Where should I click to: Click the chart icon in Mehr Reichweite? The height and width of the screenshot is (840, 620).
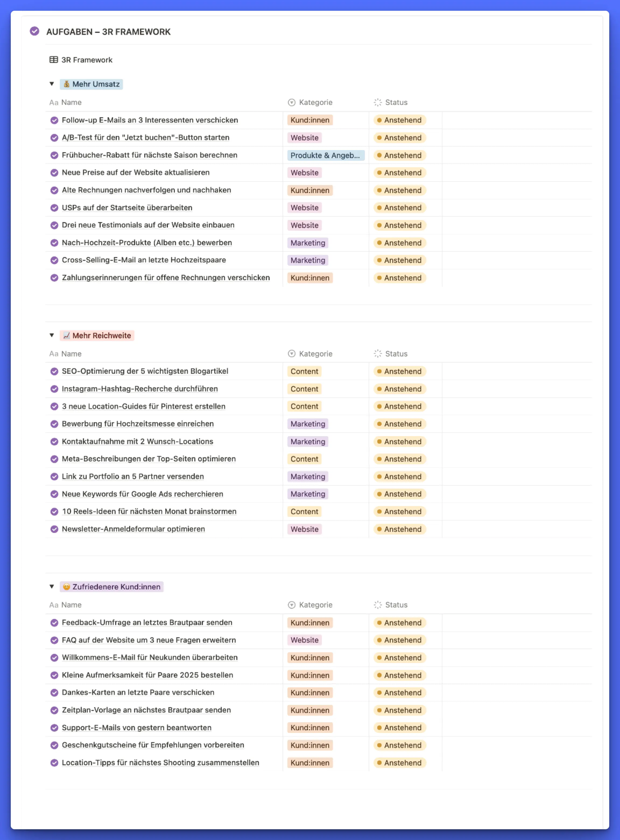point(66,335)
